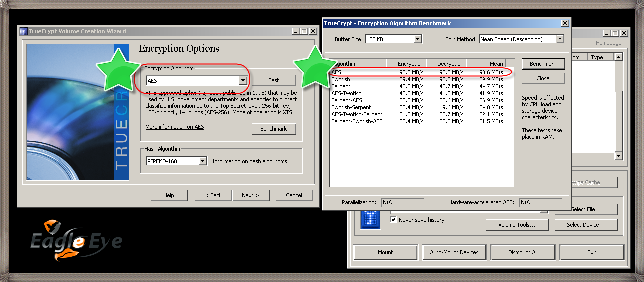644x282 pixels.
Task: Select the Serpent-Twofish-AES benchmark row
Action: [x=421, y=121]
